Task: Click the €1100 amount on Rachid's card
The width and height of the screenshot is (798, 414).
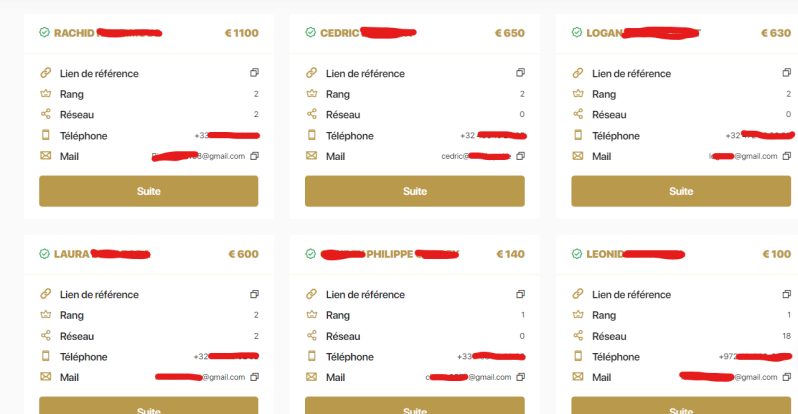Action: point(241,33)
